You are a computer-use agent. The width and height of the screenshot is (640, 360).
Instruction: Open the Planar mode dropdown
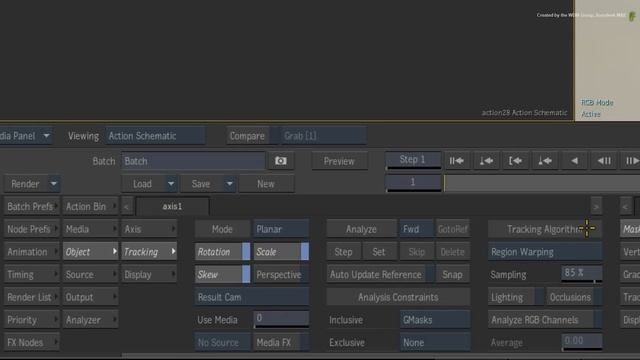[x=281, y=229]
